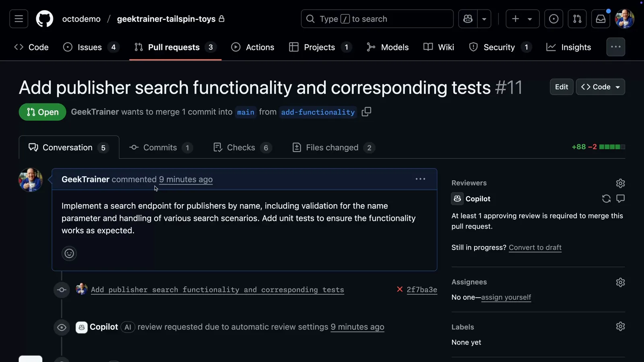Copy the head branch name
644x362 pixels.
[366, 111]
